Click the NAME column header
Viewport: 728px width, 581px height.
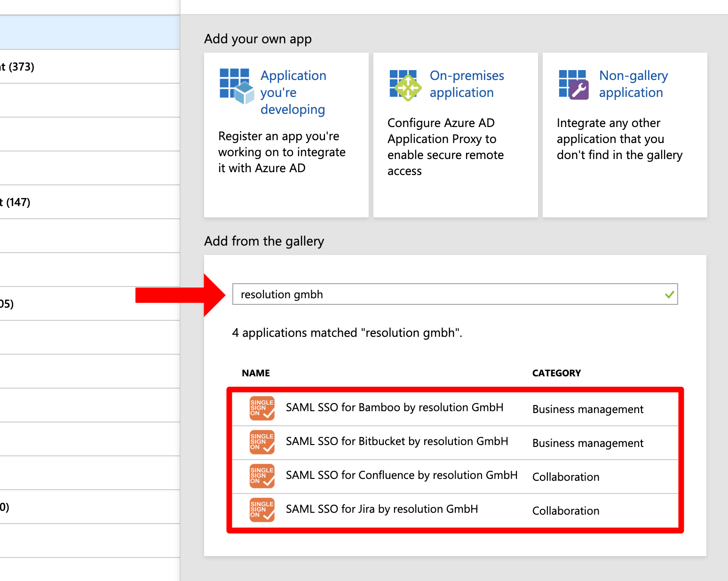pos(256,373)
